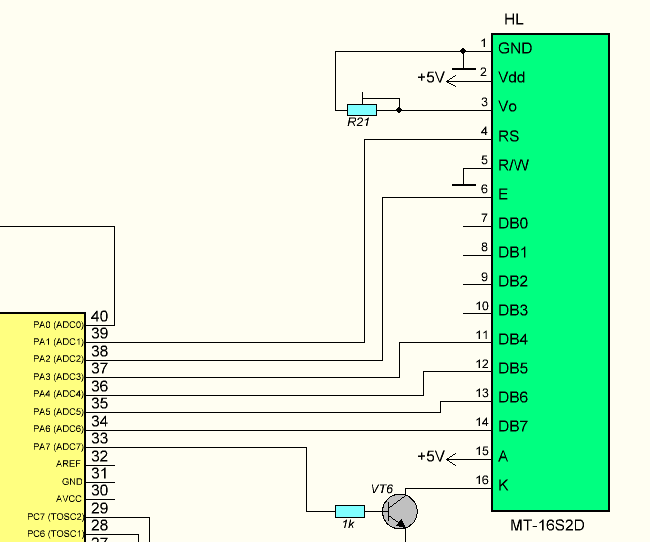Click the RS pin label on display
This screenshot has height=542, width=651.
point(508,136)
